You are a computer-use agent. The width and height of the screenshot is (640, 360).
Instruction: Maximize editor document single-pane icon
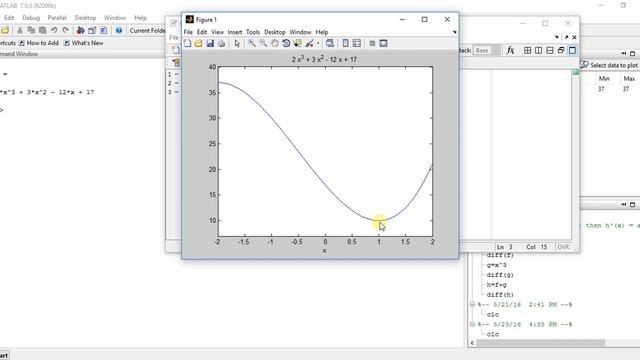[572, 50]
